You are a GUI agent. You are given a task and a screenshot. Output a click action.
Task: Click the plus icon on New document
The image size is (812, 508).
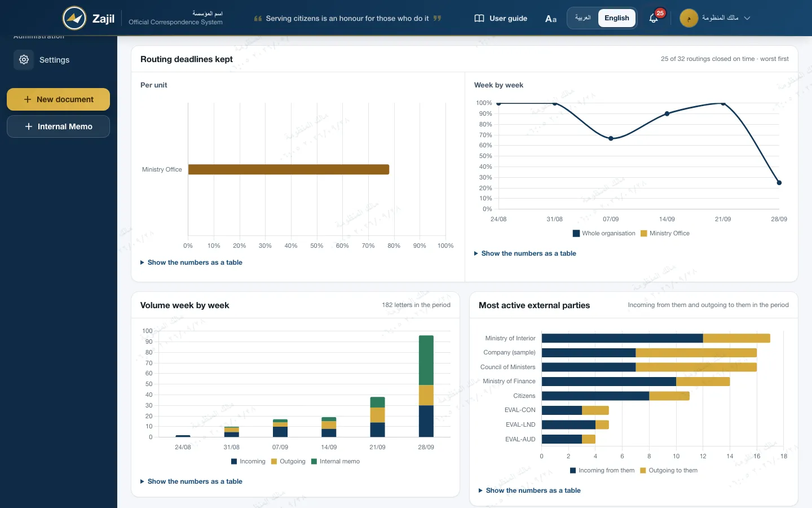(x=27, y=99)
